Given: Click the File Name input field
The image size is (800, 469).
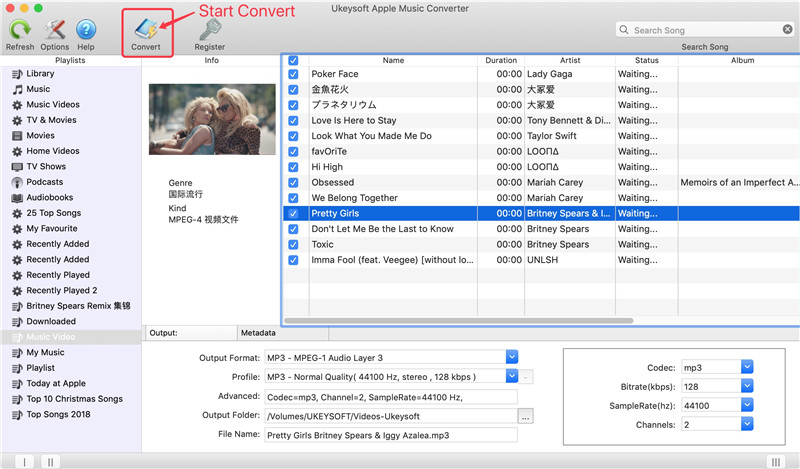Looking at the screenshot, I should pos(391,435).
